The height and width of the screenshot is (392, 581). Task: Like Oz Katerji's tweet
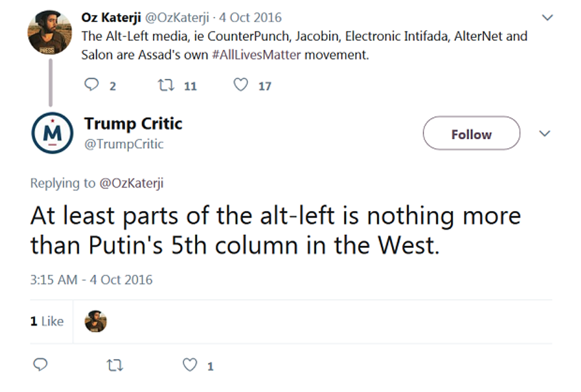[x=240, y=85]
